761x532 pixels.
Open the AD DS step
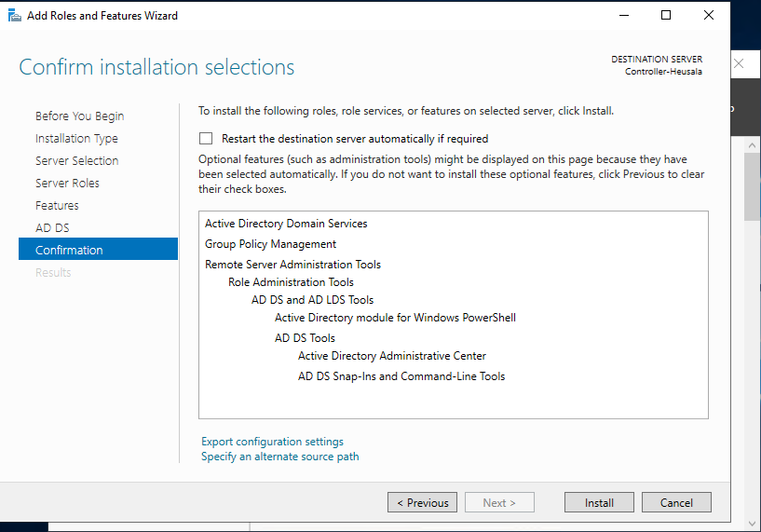pos(52,227)
